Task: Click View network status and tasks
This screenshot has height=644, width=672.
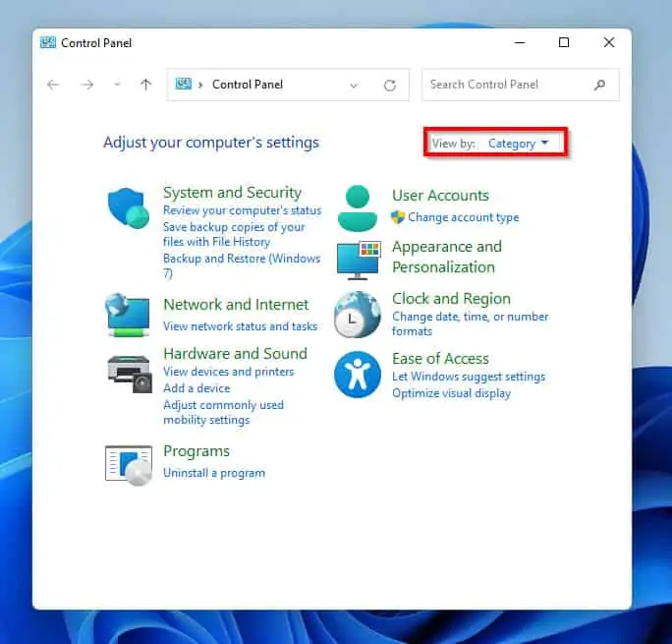Action: [x=241, y=326]
